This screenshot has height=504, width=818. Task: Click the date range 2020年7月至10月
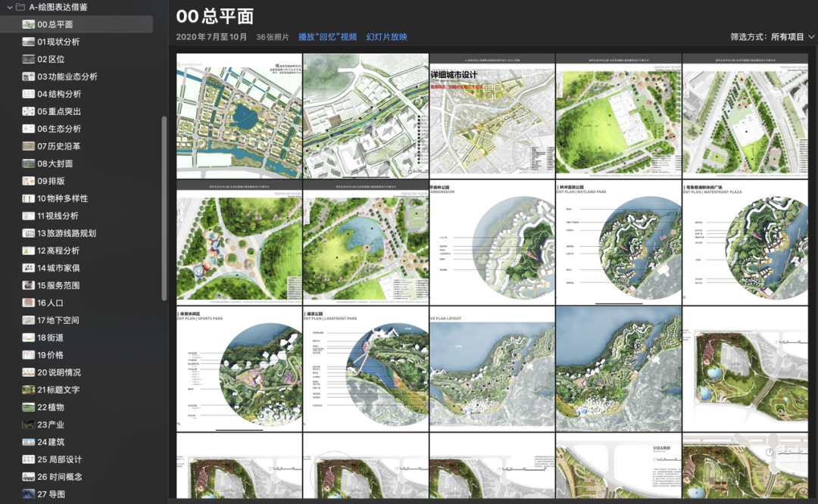[x=211, y=37]
